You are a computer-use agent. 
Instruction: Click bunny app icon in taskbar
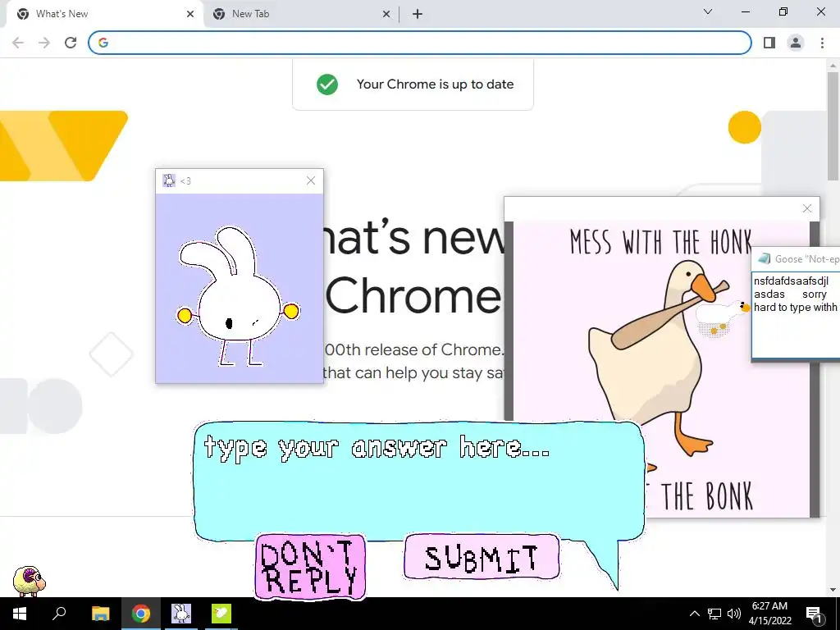click(x=181, y=614)
